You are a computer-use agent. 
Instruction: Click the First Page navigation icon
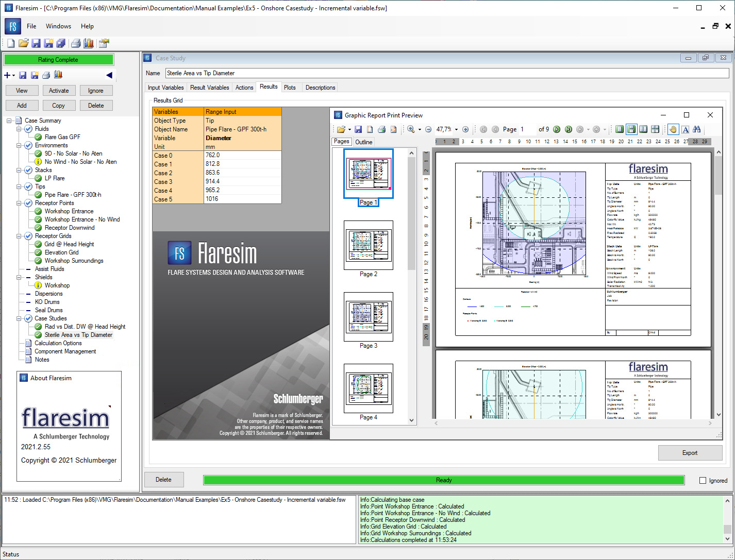[x=483, y=129]
